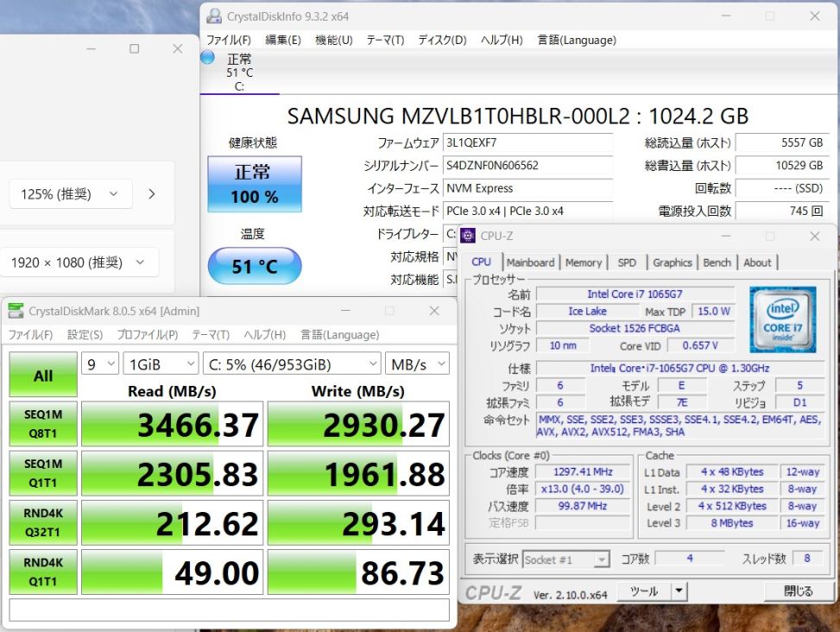Click the core speed value 1297.41 MHz
The height and width of the screenshot is (632, 840).
[x=583, y=472]
